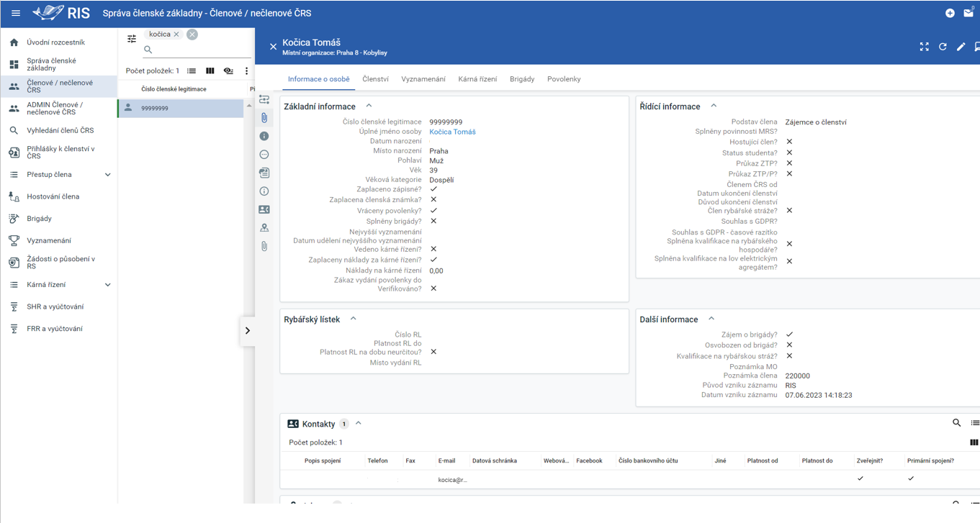Collapse the Kontakty section

point(359,423)
